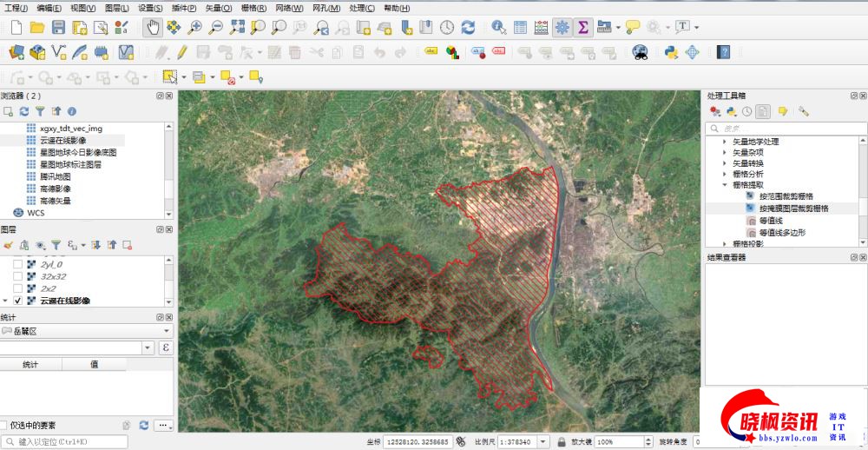Toggle Statistical Summary sigma icon

pyautogui.click(x=582, y=27)
